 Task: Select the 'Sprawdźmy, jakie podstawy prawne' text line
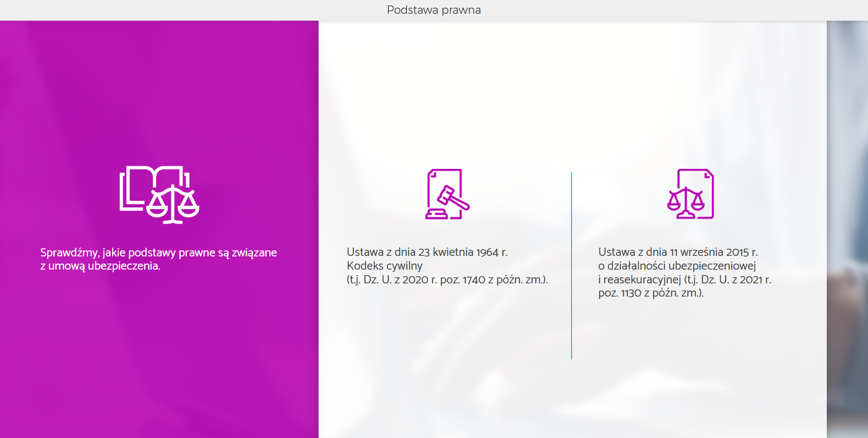(158, 253)
